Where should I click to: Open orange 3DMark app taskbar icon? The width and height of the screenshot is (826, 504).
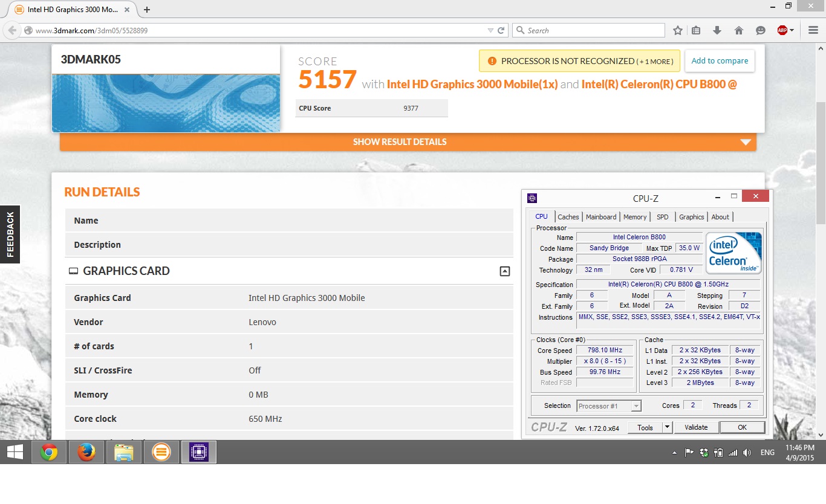161,452
